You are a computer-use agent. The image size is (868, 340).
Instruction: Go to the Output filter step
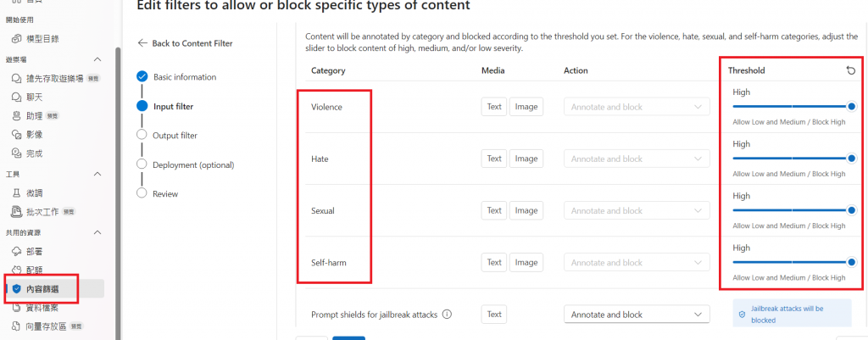[175, 135]
